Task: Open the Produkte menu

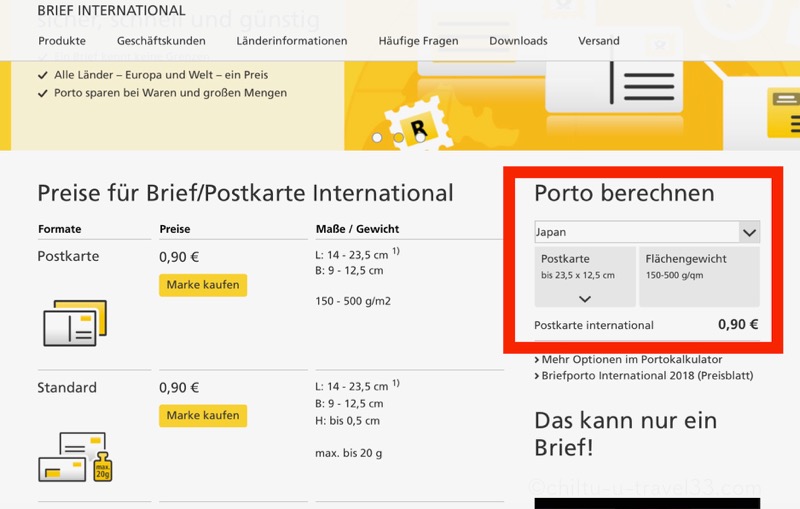Action: click(x=62, y=41)
